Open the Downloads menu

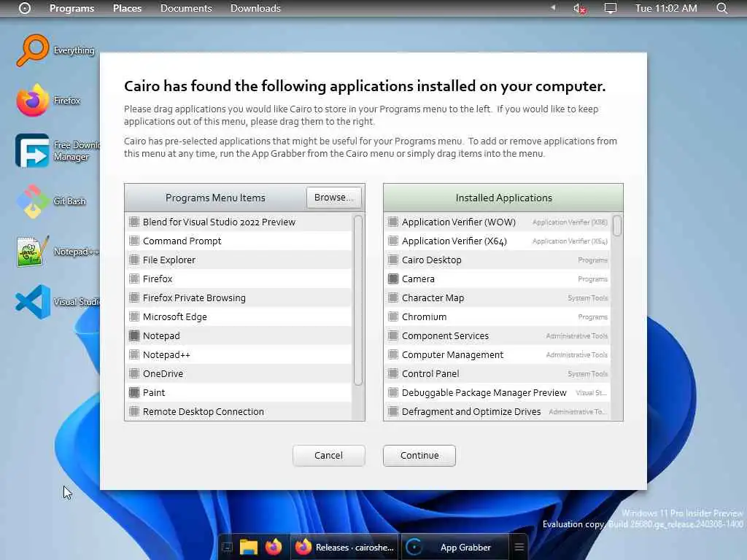tap(255, 8)
